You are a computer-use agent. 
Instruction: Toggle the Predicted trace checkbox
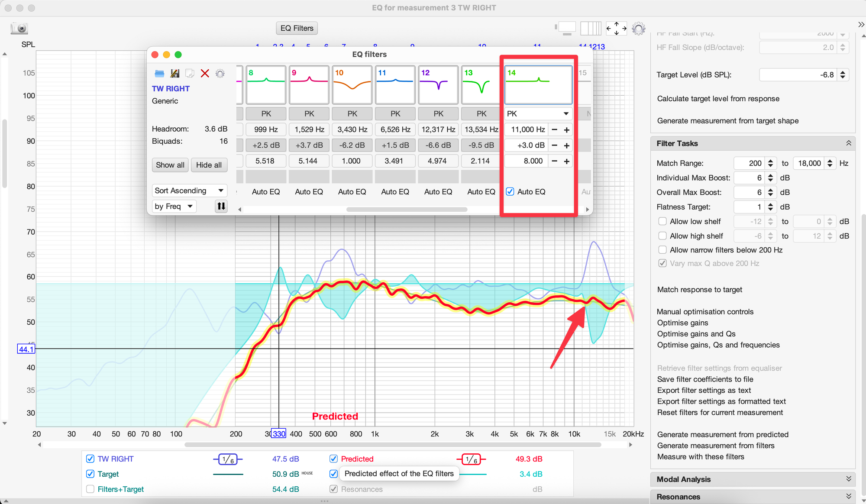[x=333, y=459]
